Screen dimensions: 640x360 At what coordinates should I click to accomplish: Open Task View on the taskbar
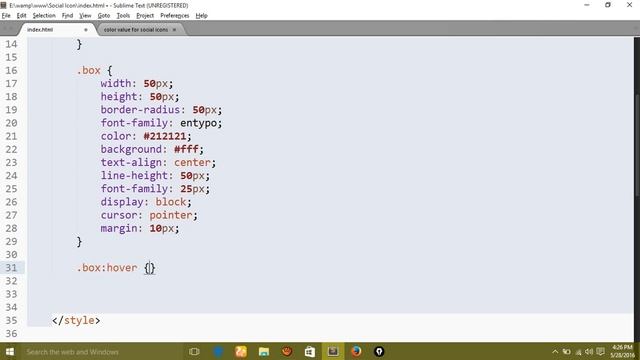tap(194, 351)
